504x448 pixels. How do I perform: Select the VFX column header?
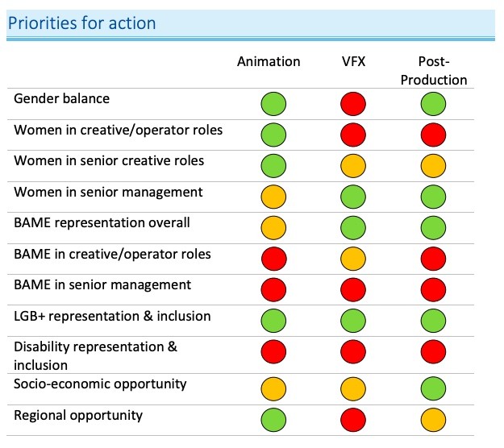(353, 62)
